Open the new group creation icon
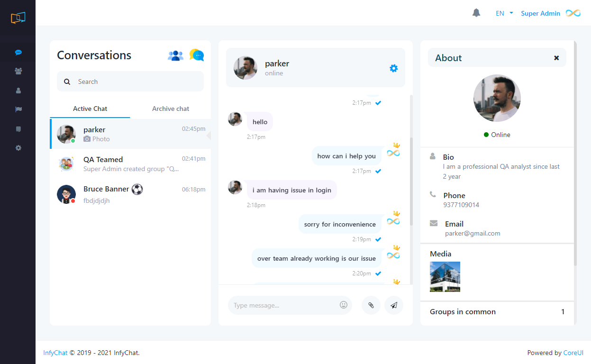This screenshot has width=591, height=364. coord(175,55)
